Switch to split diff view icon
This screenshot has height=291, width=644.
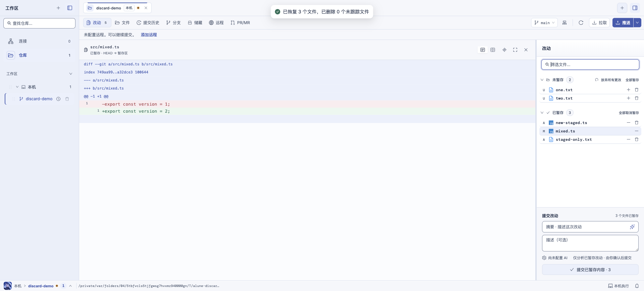click(x=493, y=50)
